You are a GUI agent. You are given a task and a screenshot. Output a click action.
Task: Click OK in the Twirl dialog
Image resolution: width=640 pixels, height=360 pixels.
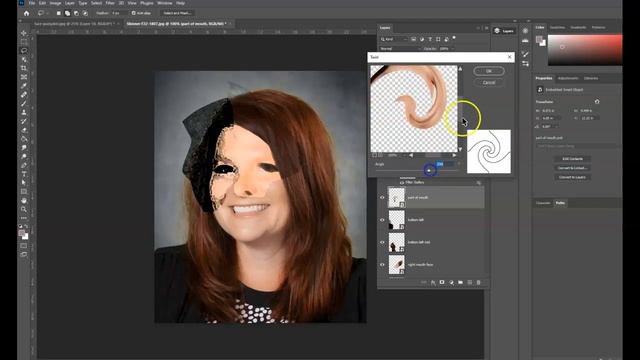489,71
